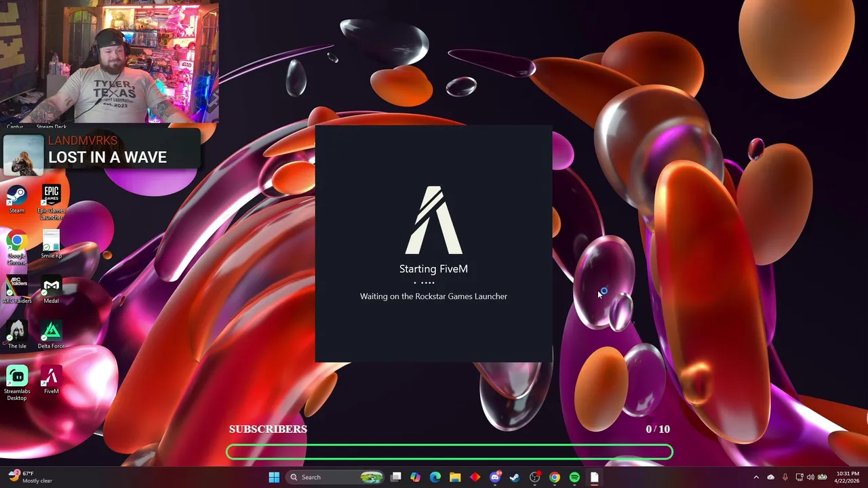
Task: Click the battery status tray icon
Action: tap(822, 477)
